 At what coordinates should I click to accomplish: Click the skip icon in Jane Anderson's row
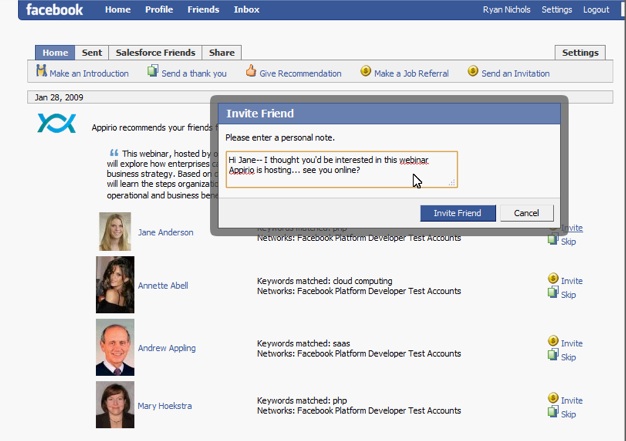[553, 239]
